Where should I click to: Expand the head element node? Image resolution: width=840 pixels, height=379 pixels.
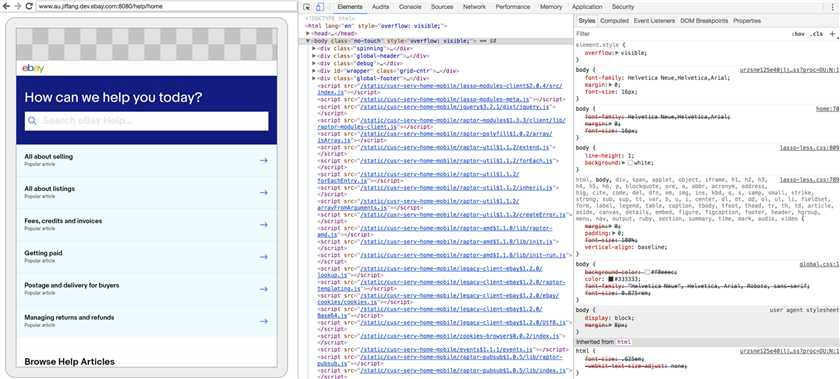click(308, 33)
